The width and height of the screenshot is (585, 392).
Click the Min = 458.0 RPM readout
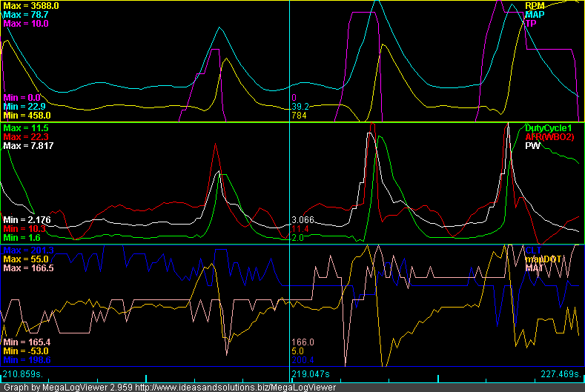pos(27,116)
